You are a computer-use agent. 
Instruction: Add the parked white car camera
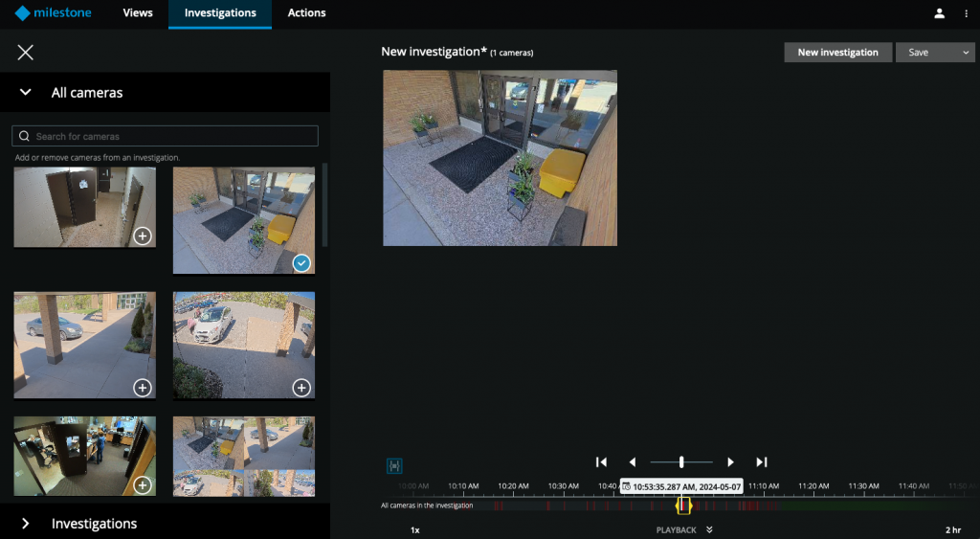[x=301, y=388]
